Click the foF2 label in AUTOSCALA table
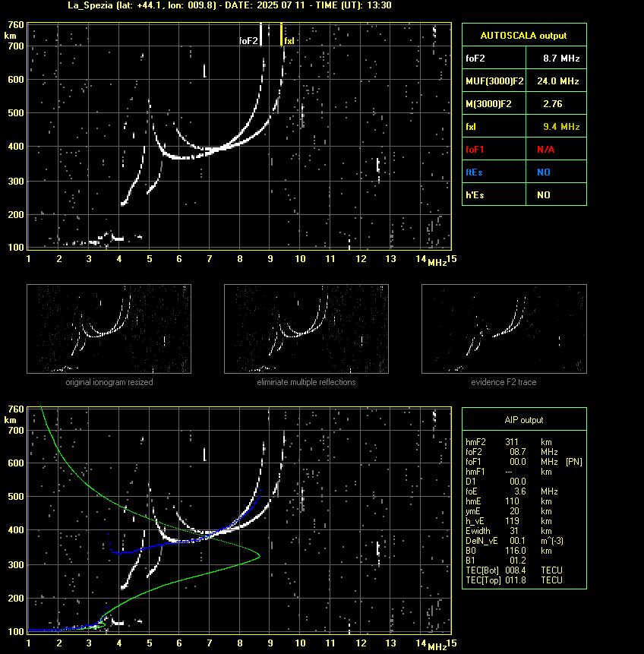The image size is (644, 654). pos(494,58)
